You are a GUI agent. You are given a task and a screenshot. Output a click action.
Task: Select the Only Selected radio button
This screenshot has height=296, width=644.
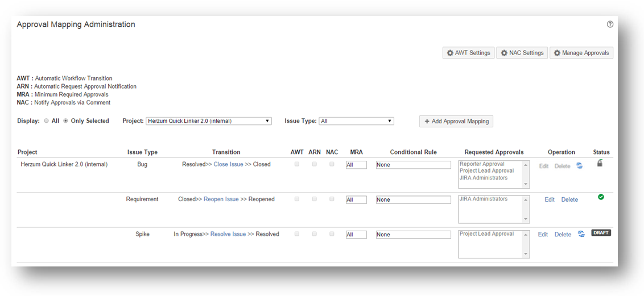click(x=65, y=121)
